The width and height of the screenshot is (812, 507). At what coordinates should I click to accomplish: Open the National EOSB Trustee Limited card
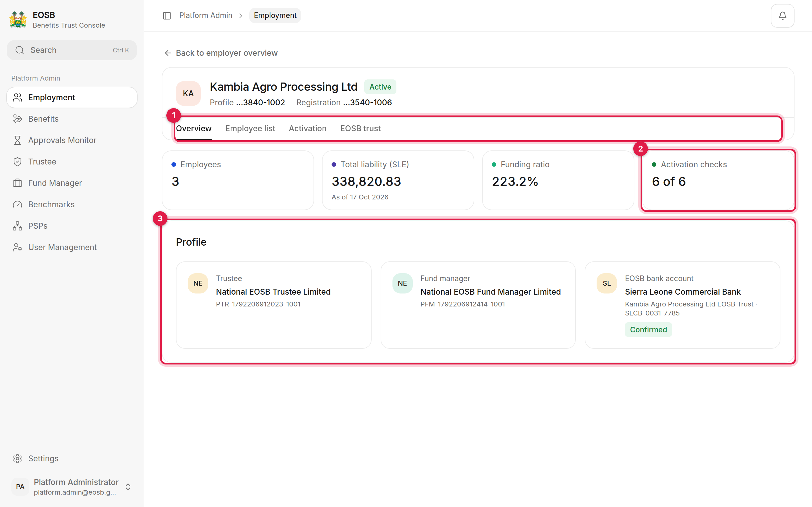pyautogui.click(x=273, y=305)
